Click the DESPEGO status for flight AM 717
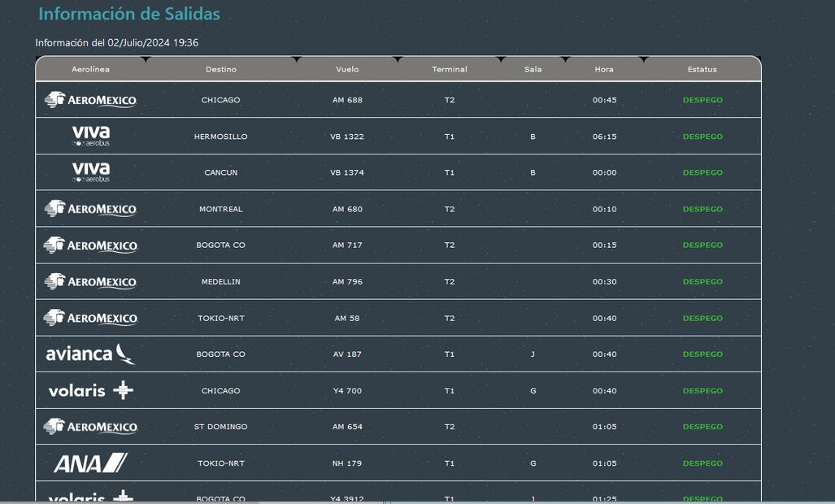Screen dimensions: 835x504 pyautogui.click(x=702, y=245)
